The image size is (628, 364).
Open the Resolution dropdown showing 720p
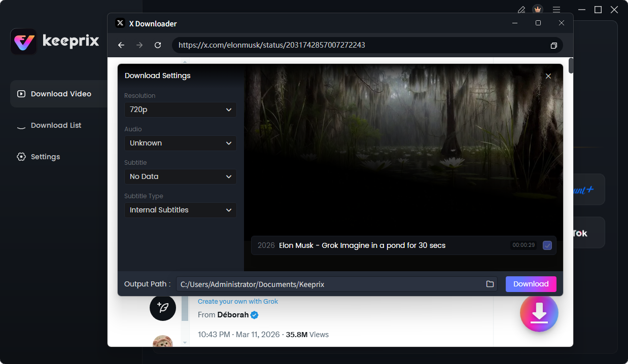(180, 110)
